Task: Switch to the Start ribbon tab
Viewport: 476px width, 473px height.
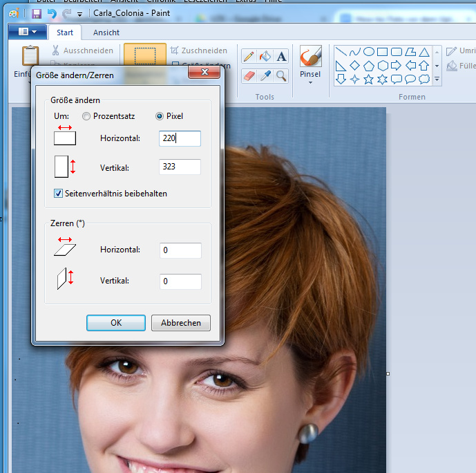Action: (x=65, y=33)
